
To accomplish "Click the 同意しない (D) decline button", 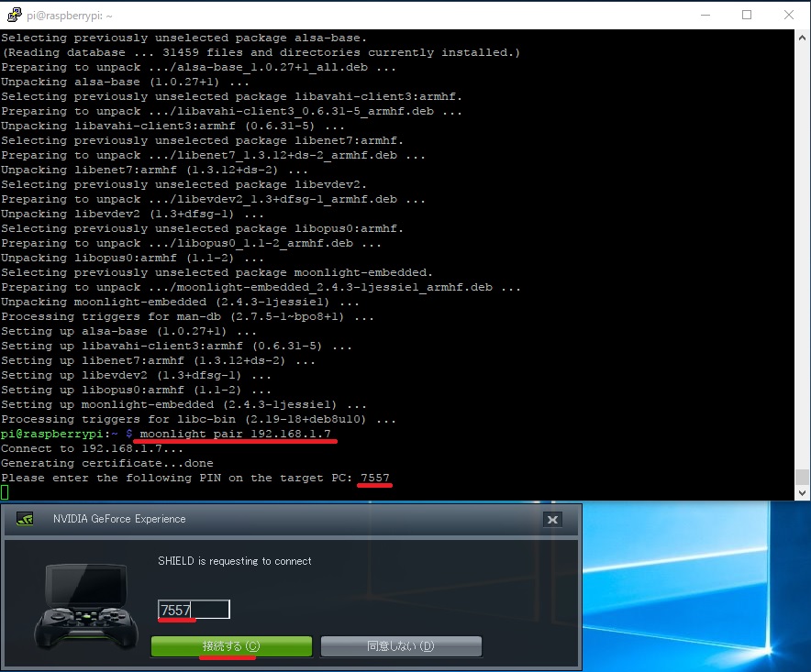I will (401, 646).
